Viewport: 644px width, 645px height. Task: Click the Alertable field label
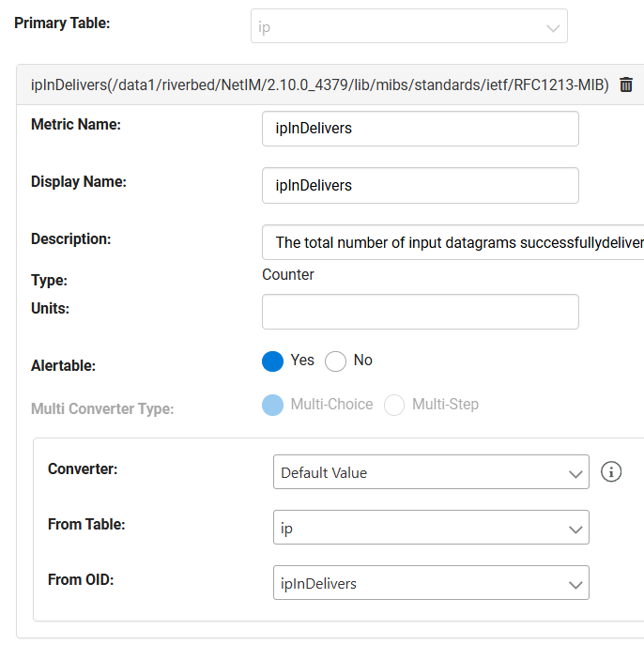pos(63,366)
